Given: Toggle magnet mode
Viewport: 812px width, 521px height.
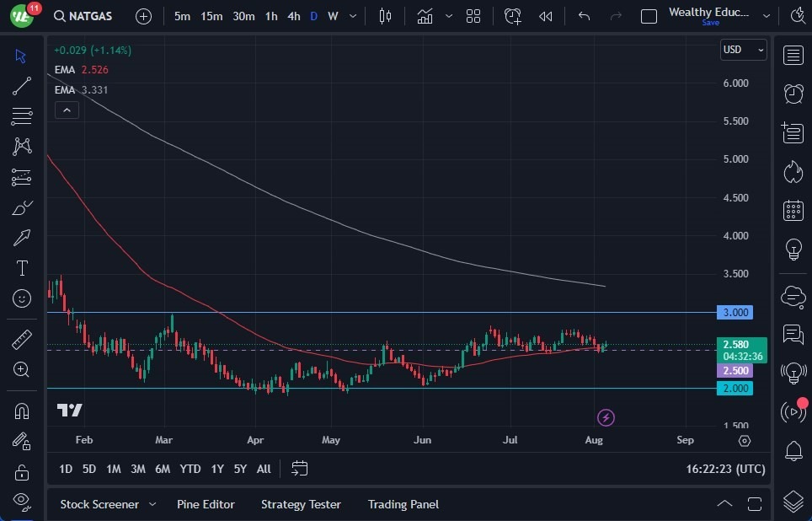Looking at the screenshot, I should coord(21,411).
